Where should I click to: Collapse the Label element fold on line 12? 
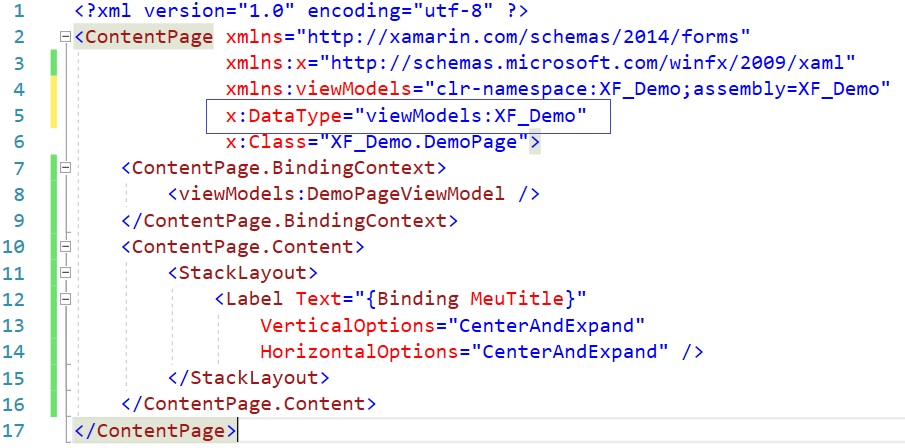65,299
